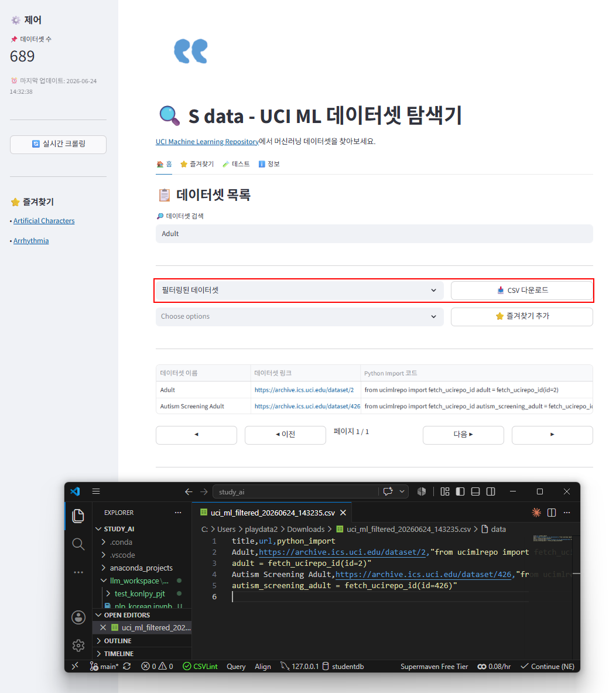
Task: Synchronize changes in the status bar
Action: click(x=127, y=666)
